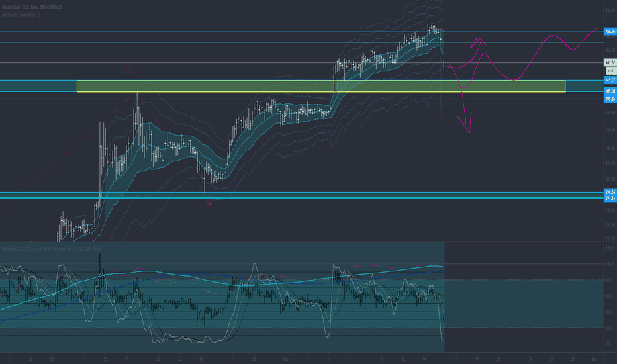Select the pink circled wave marker below the low
Image resolution: width=617 pixels, height=364 pixels.
coord(209,203)
